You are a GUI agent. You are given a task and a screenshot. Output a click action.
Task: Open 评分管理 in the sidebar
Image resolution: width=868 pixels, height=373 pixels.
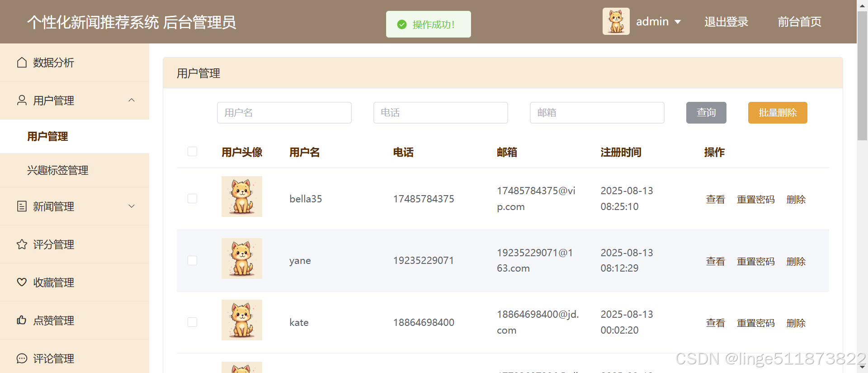[x=75, y=244]
